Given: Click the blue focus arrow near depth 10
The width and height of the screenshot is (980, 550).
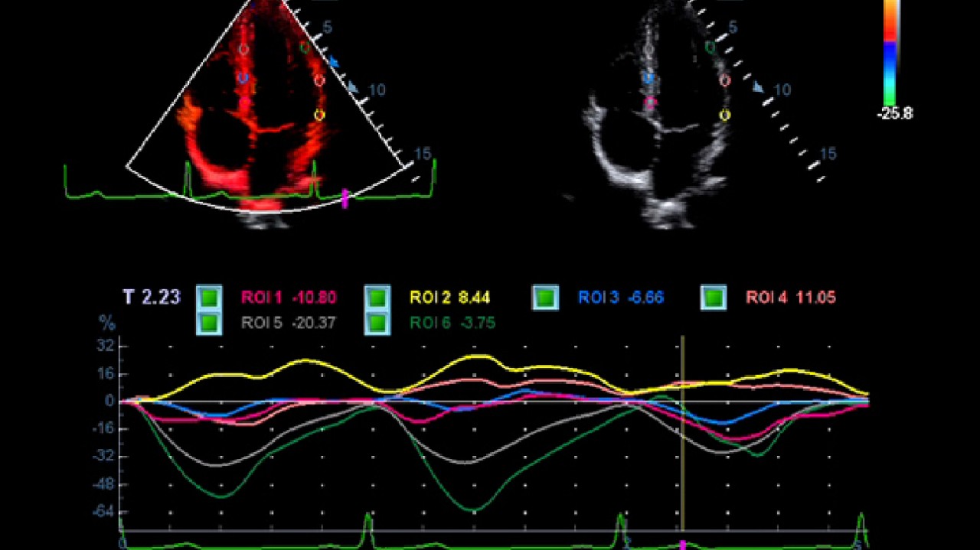Looking at the screenshot, I should [352, 87].
